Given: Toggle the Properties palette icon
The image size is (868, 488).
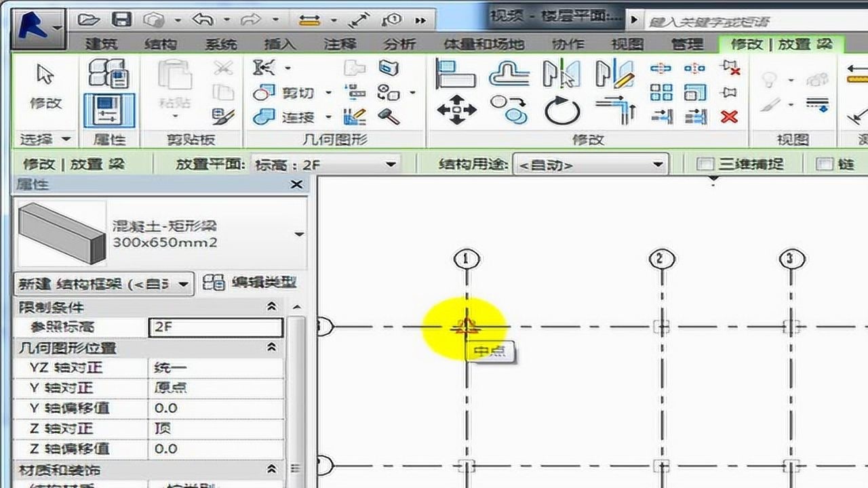Looking at the screenshot, I should pyautogui.click(x=109, y=110).
